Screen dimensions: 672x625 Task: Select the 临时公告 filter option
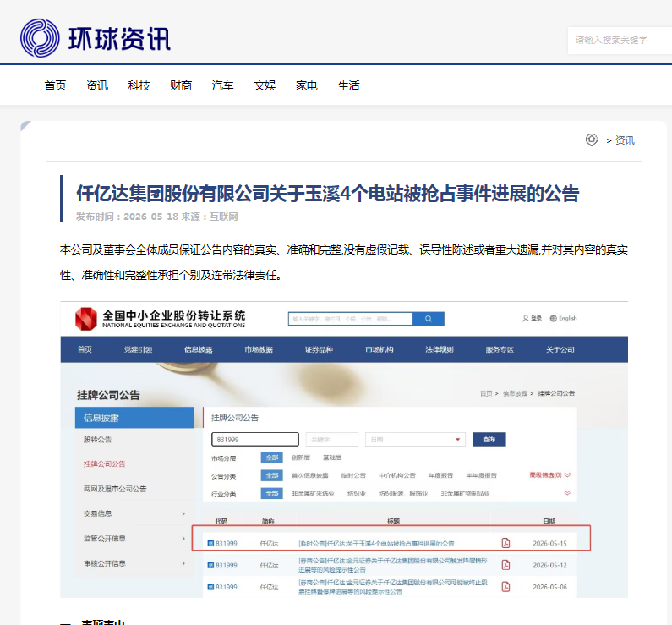[353, 475]
